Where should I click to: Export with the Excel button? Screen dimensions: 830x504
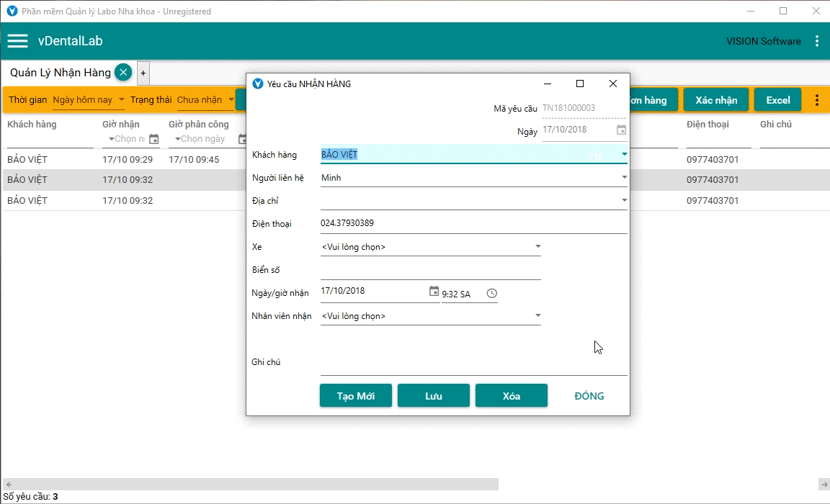(x=777, y=100)
